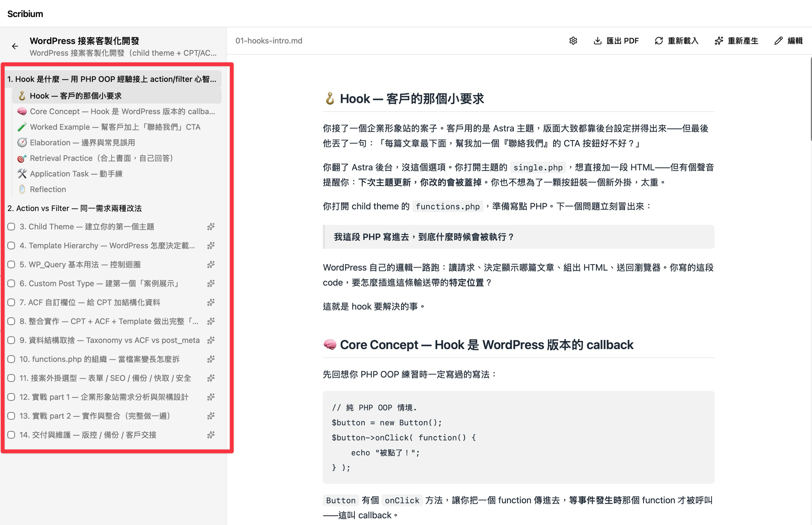Click the file name 01-hooks-intro.md

click(269, 41)
